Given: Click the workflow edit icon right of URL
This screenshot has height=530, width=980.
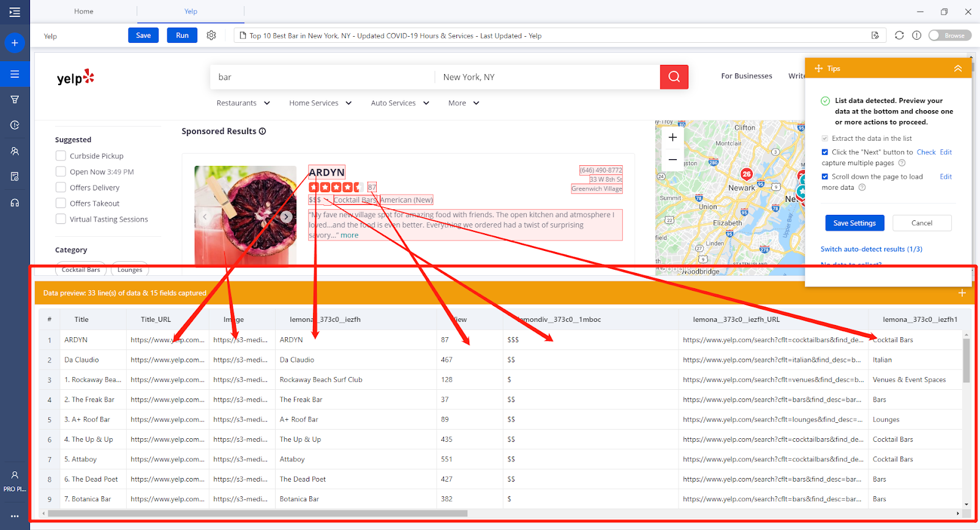Looking at the screenshot, I should click(x=875, y=35).
